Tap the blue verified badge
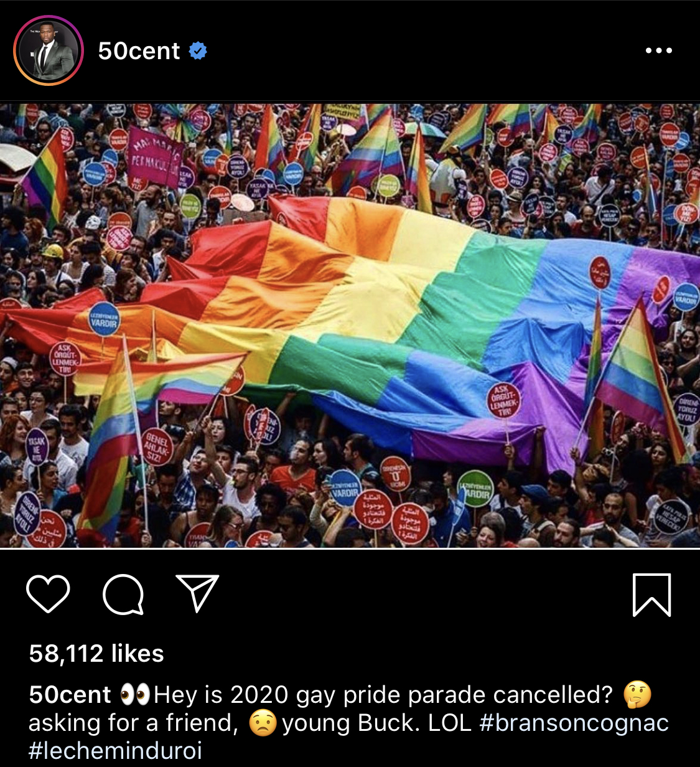 [x=198, y=50]
